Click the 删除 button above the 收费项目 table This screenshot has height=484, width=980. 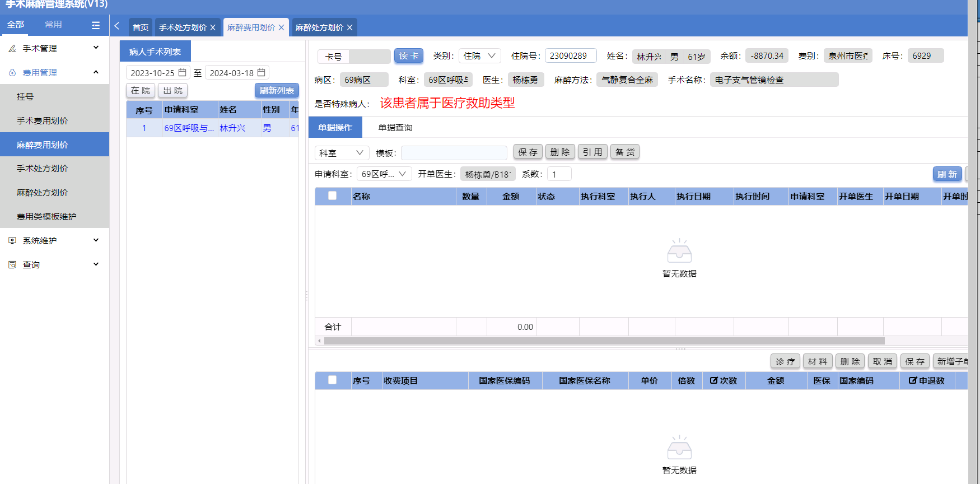850,362
